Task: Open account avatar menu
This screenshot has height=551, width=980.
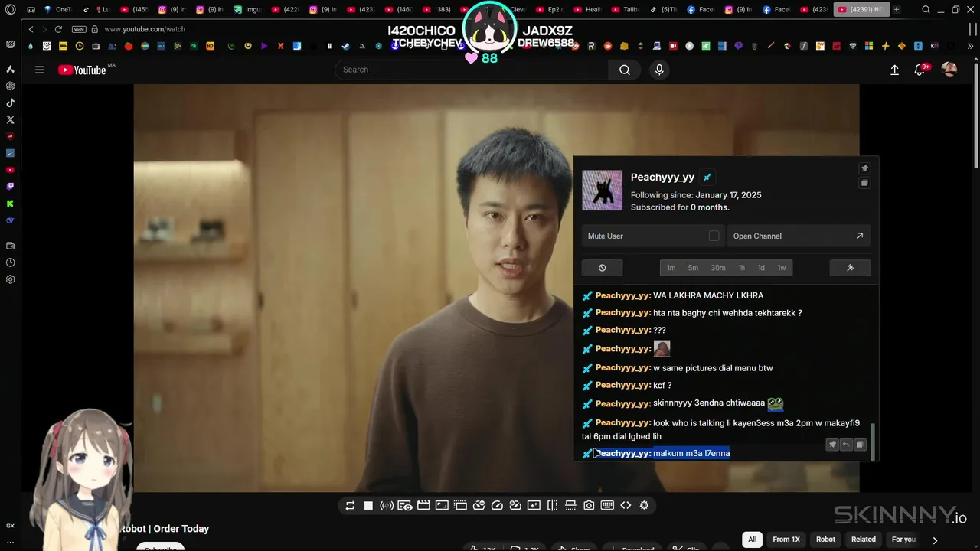Action: (x=949, y=70)
